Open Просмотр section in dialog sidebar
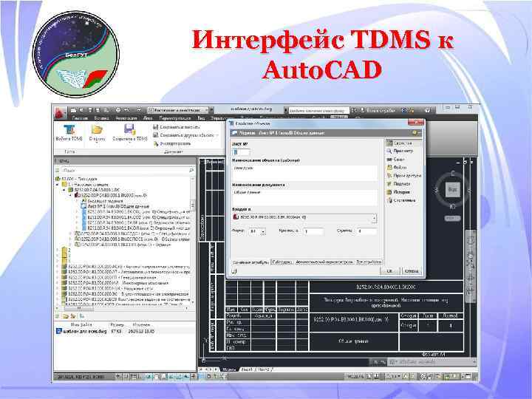 click(400, 151)
